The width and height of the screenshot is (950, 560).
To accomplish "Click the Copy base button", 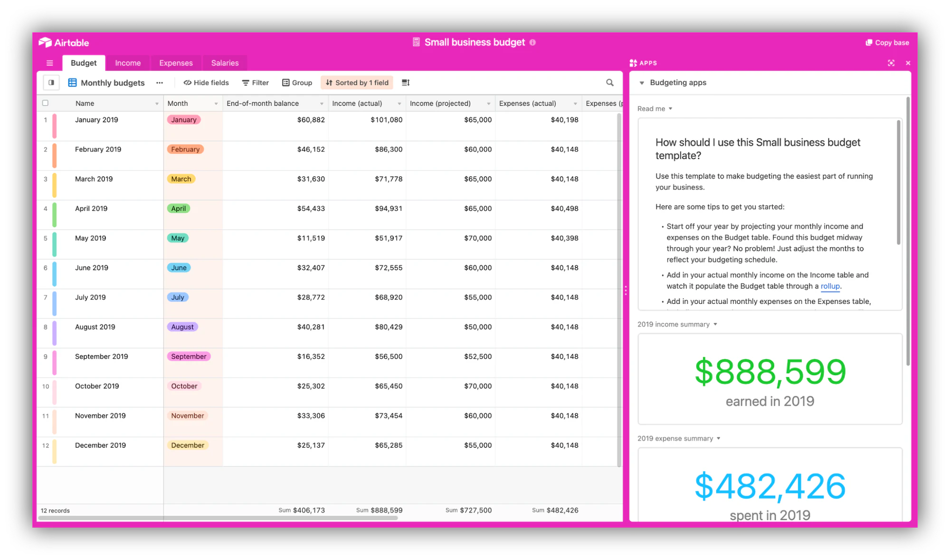I will coord(887,42).
